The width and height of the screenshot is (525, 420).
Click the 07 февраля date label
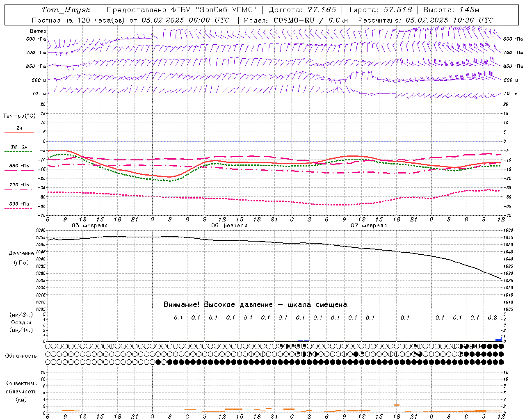369,226
